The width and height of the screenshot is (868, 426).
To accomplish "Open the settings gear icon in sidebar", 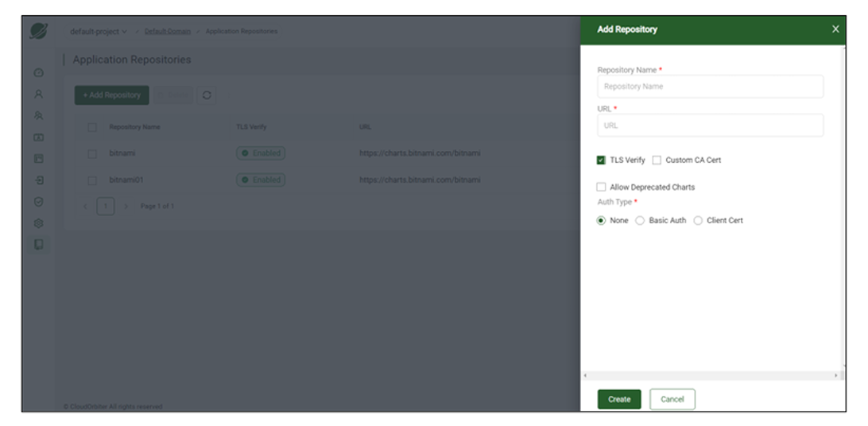I will [x=38, y=223].
